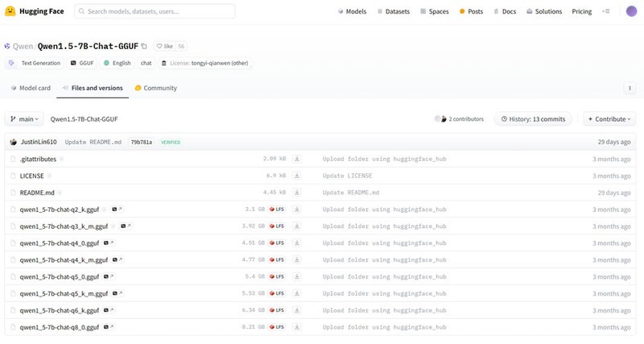This screenshot has height=344, width=644.
Task: Open GGUF viewer icon for q8_0 file
Action: click(109, 327)
